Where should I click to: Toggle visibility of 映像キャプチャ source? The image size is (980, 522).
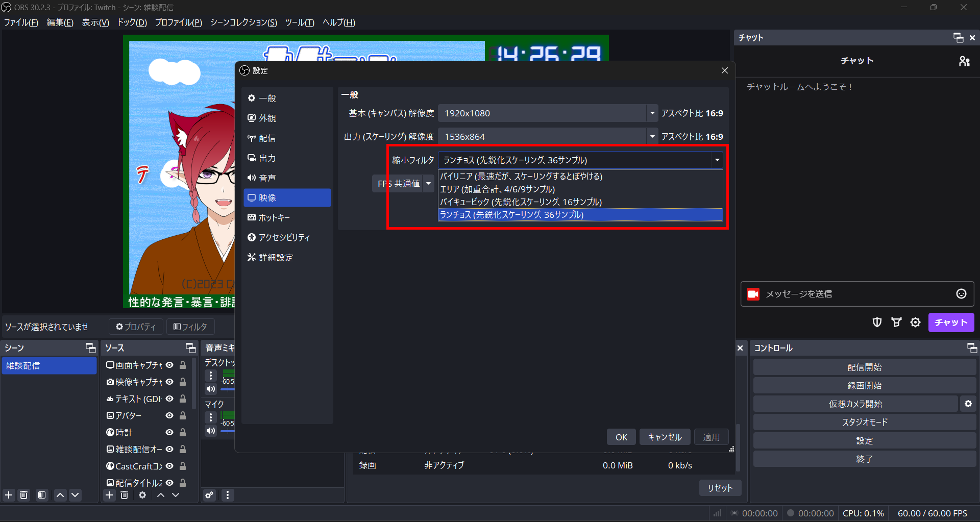point(169,382)
